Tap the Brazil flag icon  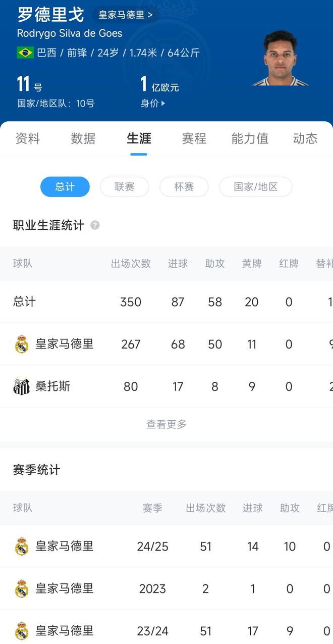[25, 53]
